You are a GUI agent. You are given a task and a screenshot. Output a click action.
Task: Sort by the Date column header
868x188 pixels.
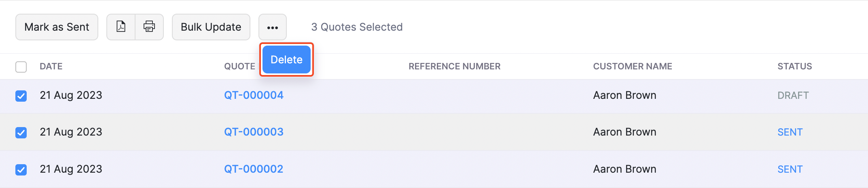pyautogui.click(x=51, y=67)
